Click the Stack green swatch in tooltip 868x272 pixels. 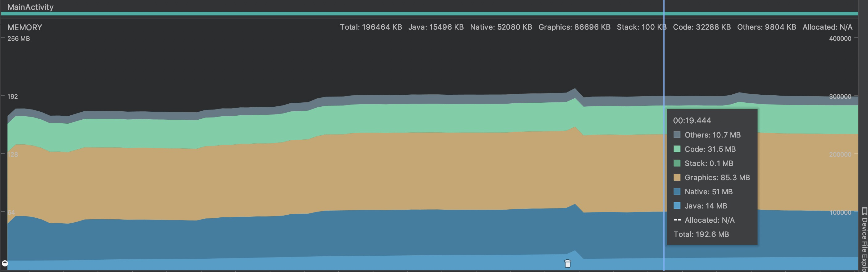click(x=677, y=163)
